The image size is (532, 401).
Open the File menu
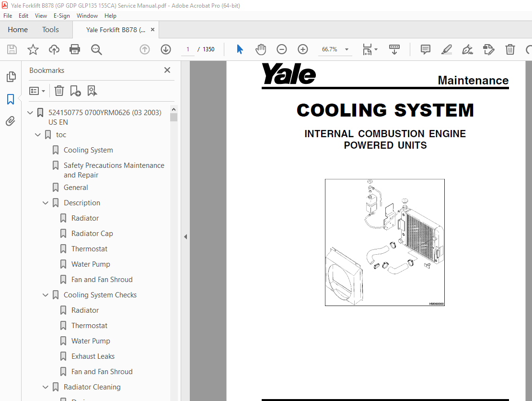click(x=8, y=16)
